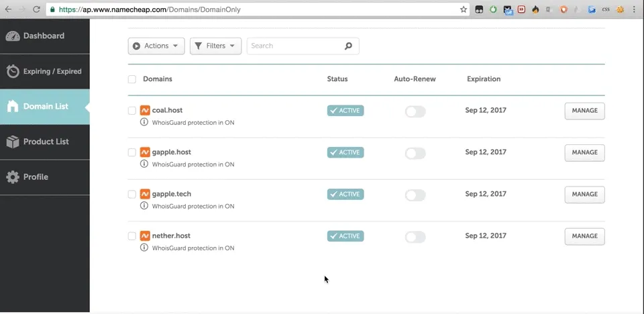Click the Profile gear icon
The image size is (644, 314).
[13, 177]
